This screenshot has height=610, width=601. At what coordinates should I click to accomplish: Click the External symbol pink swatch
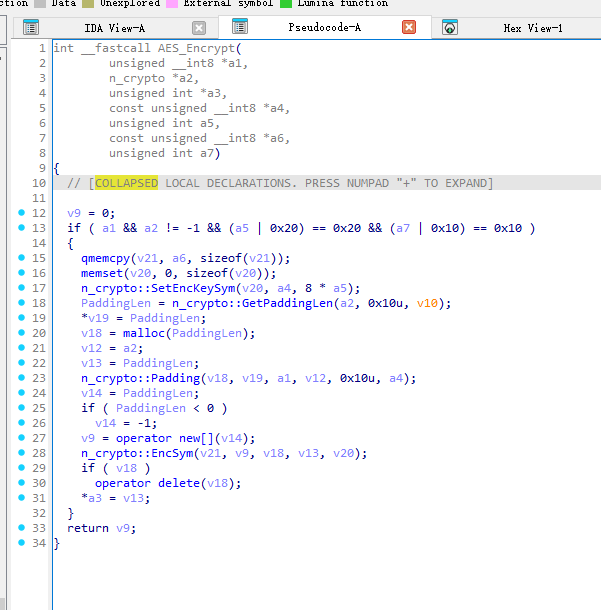(x=172, y=4)
